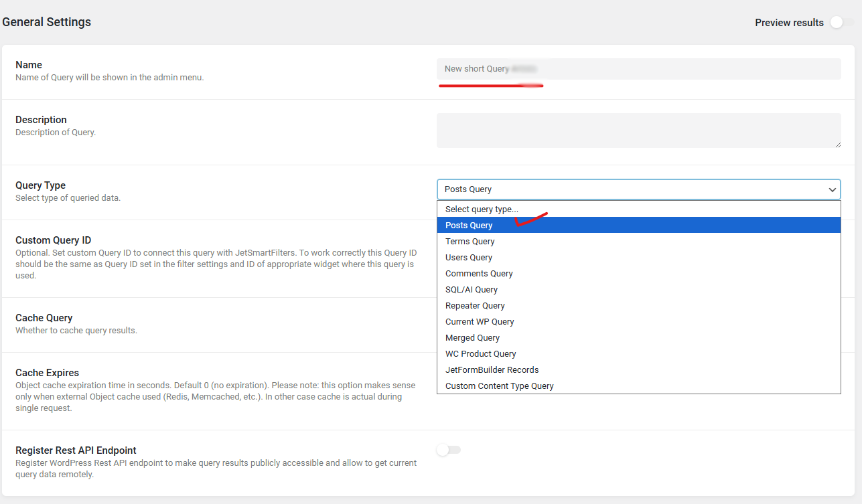This screenshot has height=504, width=862.
Task: Click the Query Type select box
Action: (630, 189)
